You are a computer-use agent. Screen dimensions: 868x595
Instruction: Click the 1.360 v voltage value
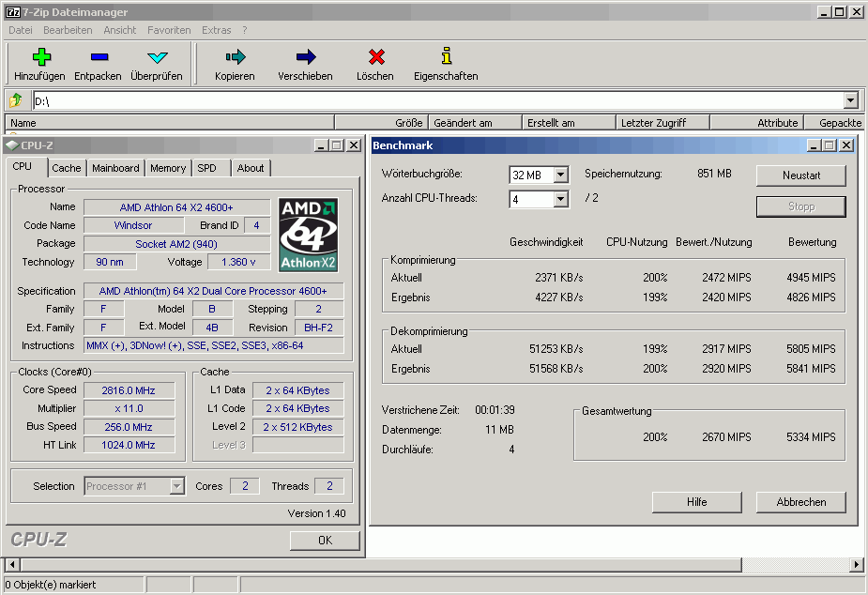pyautogui.click(x=238, y=262)
